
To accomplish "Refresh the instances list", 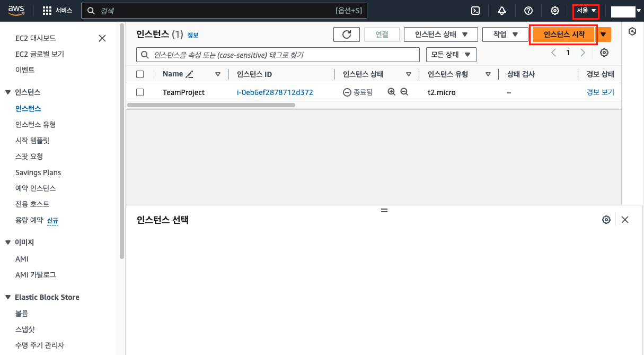I will coord(347,34).
